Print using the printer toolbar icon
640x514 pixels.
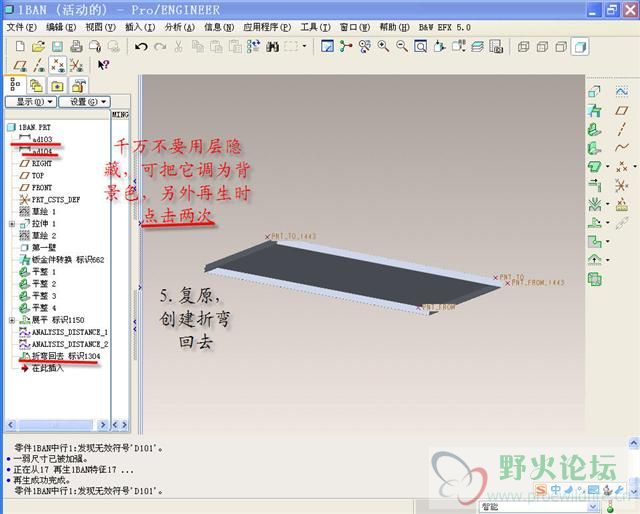click(76, 46)
